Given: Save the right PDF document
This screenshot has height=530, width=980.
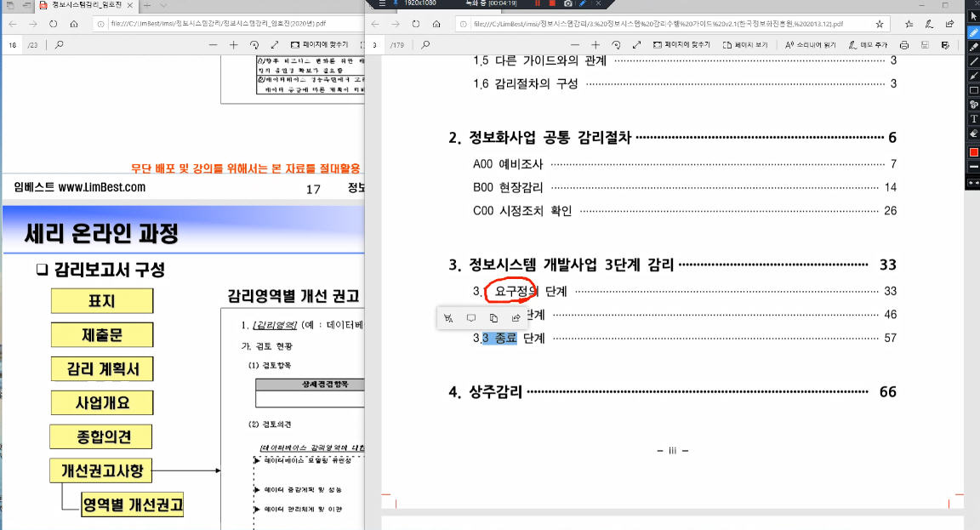Looking at the screenshot, I should click(925, 45).
